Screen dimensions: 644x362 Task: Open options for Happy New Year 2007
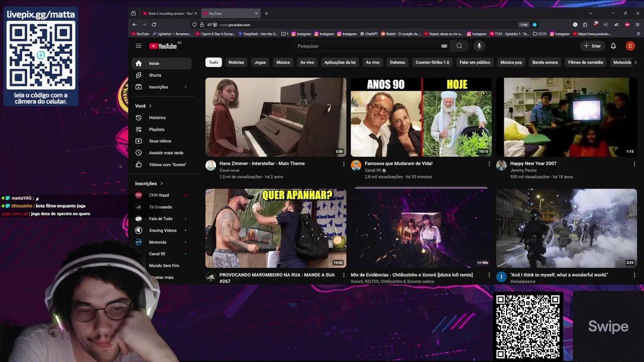(x=634, y=164)
